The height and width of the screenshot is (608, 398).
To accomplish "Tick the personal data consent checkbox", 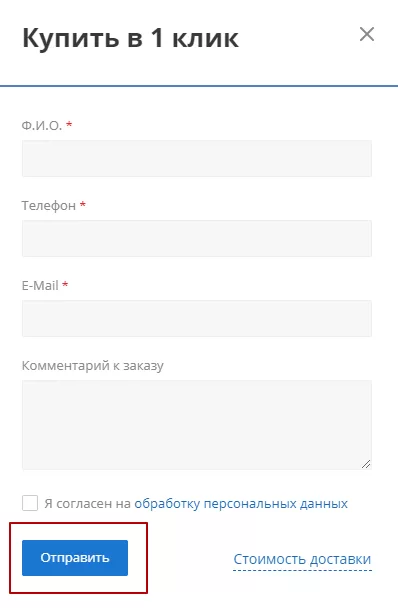I will point(30,503).
